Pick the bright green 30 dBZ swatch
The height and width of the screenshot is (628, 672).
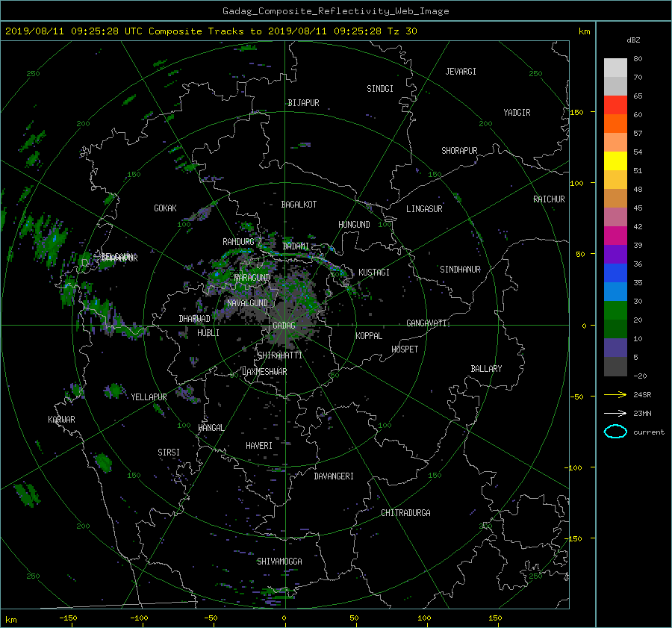pos(615,311)
